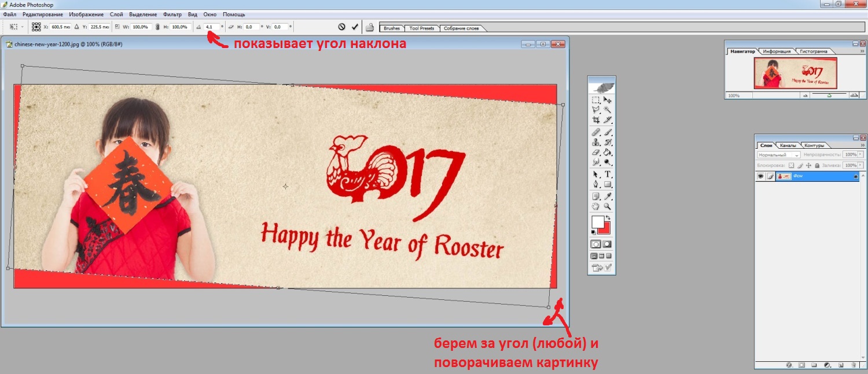This screenshot has height=374, width=868.
Task: Open the Фильтр menu
Action: (172, 14)
